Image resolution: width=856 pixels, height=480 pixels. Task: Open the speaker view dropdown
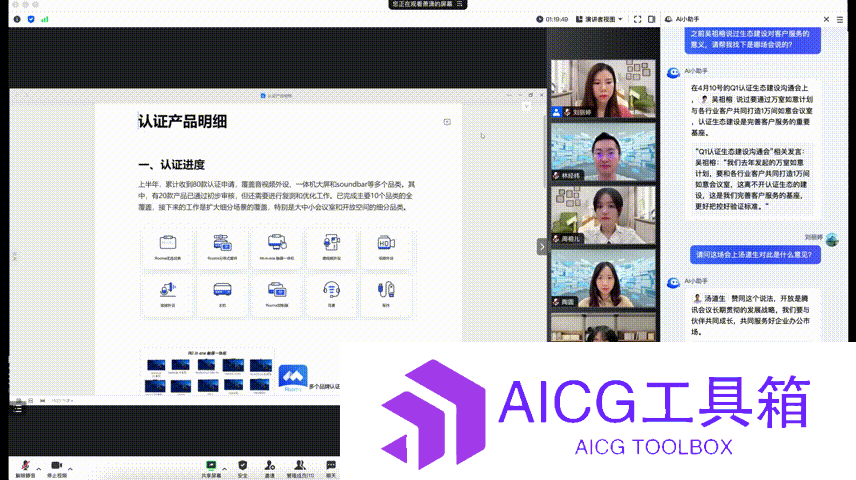tap(599, 19)
